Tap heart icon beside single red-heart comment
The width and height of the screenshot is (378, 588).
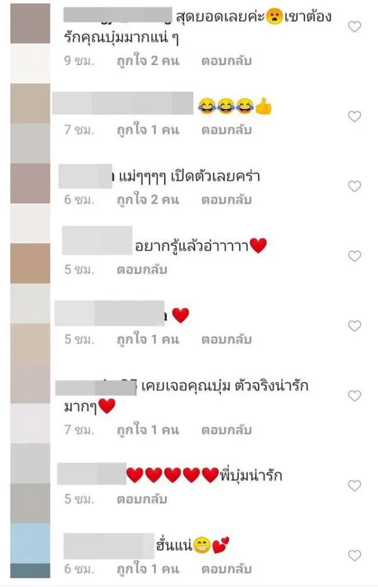click(354, 326)
